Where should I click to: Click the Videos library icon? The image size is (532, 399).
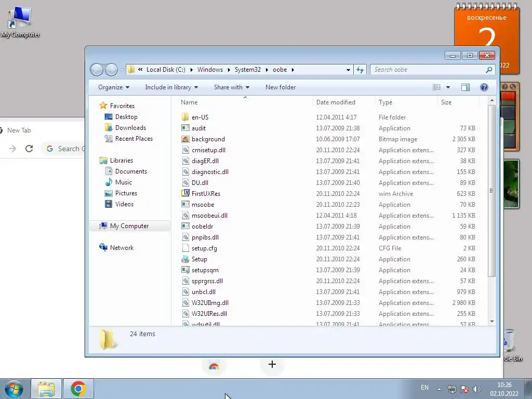[x=109, y=204]
